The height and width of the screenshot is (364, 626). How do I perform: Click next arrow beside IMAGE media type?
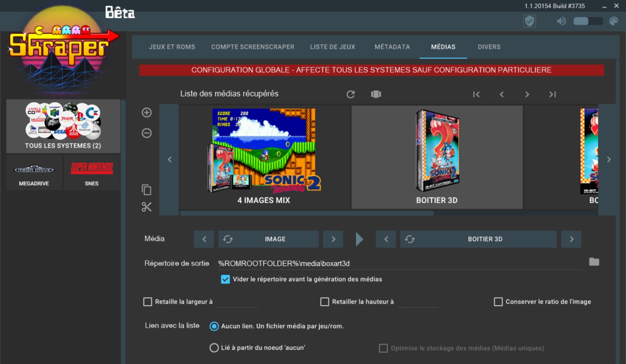(333, 239)
